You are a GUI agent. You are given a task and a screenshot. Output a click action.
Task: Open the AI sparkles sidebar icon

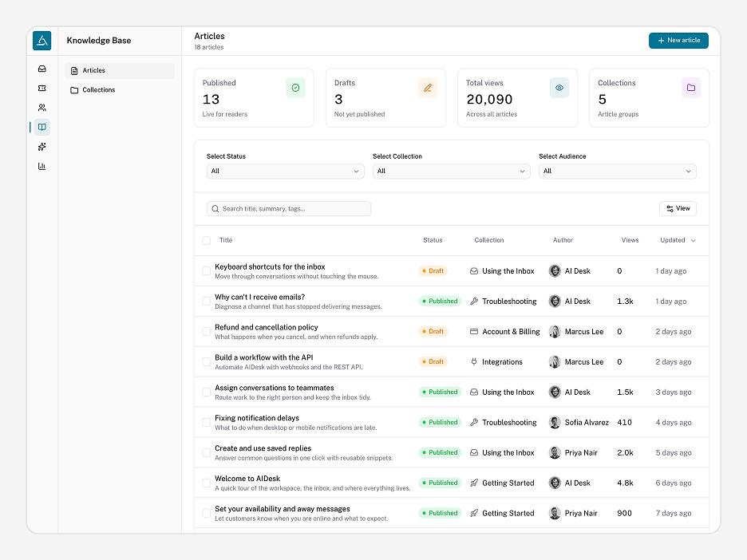(42, 147)
